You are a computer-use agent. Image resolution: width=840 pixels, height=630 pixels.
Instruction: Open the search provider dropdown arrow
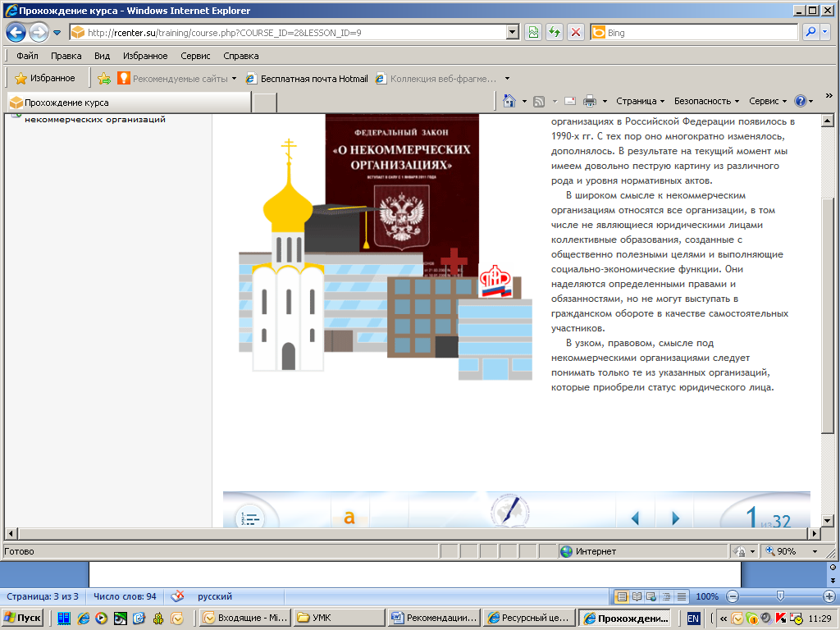pos(825,33)
